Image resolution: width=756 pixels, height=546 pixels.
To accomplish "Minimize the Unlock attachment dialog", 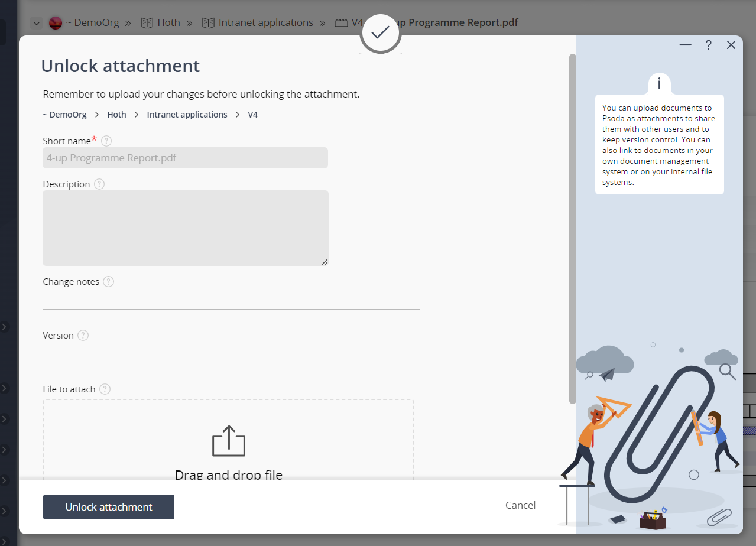I will pos(685,45).
